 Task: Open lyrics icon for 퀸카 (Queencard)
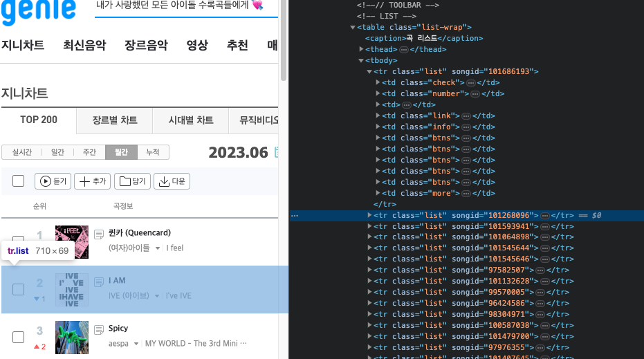pyautogui.click(x=99, y=234)
